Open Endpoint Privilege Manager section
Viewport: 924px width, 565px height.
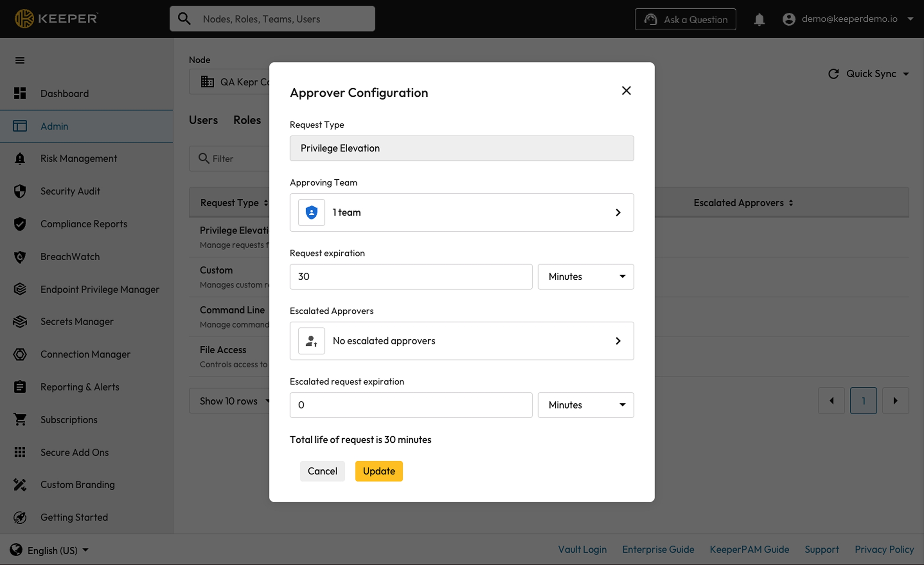99,289
